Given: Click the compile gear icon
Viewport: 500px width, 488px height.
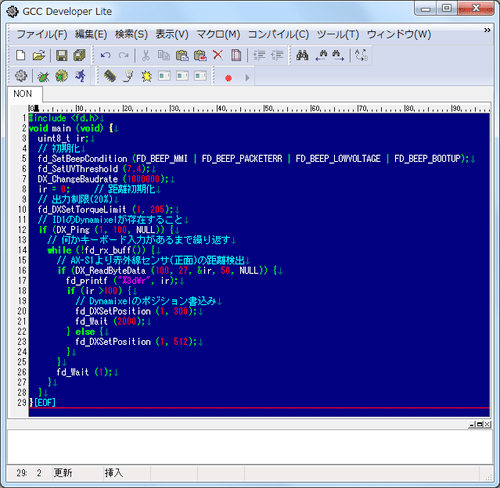Looking at the screenshot, I should pos(21,76).
